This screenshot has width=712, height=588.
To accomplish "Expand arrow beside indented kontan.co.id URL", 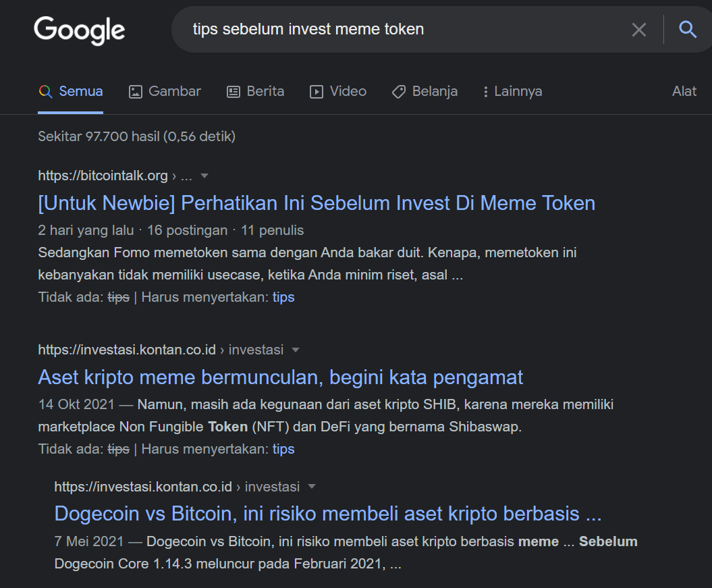I will (312, 487).
